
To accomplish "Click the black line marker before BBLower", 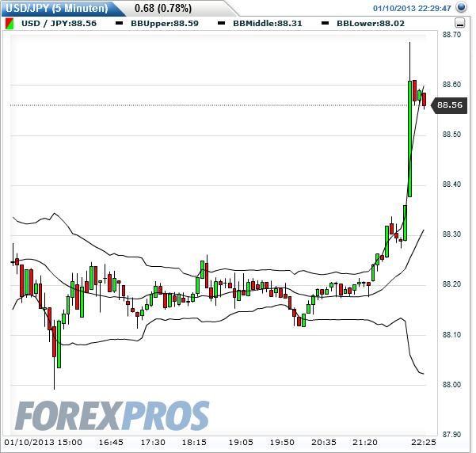I will [326, 23].
